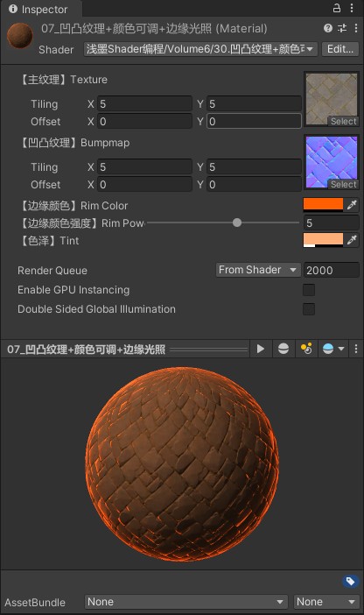Open the Rim Color swatch picker

pyautogui.click(x=323, y=205)
